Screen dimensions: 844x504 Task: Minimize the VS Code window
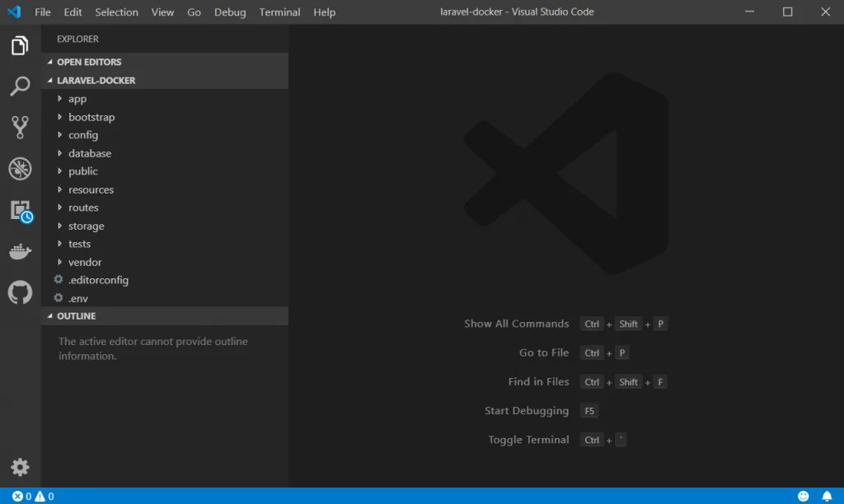[x=749, y=12]
